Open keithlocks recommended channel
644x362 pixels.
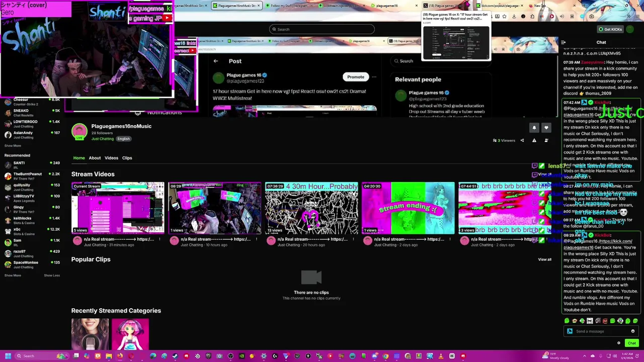tap(31, 220)
